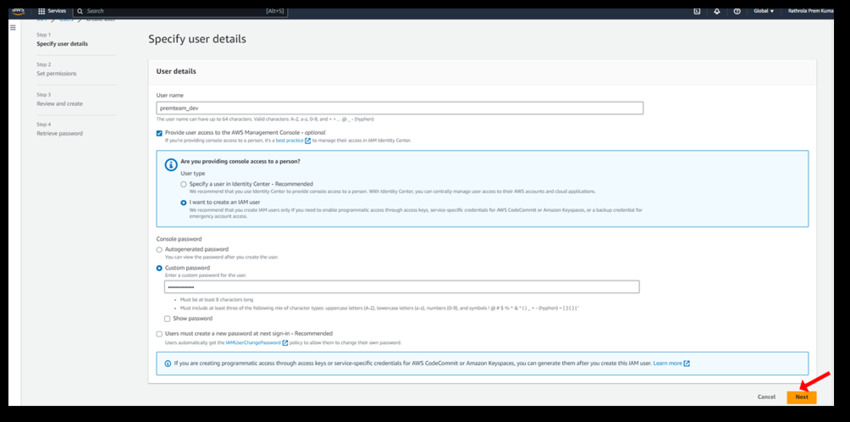Click the Specify user details page heading
Viewport: 850px width, 422px height.
coord(197,39)
